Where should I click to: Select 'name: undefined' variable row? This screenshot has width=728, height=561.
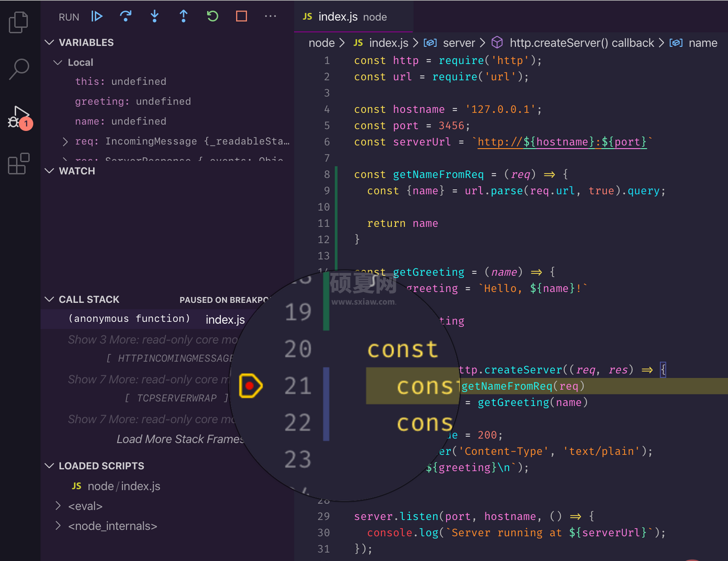tap(121, 121)
